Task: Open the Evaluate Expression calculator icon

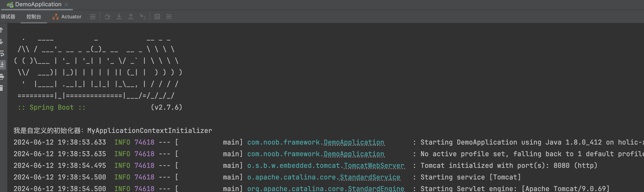Action: (x=157, y=17)
